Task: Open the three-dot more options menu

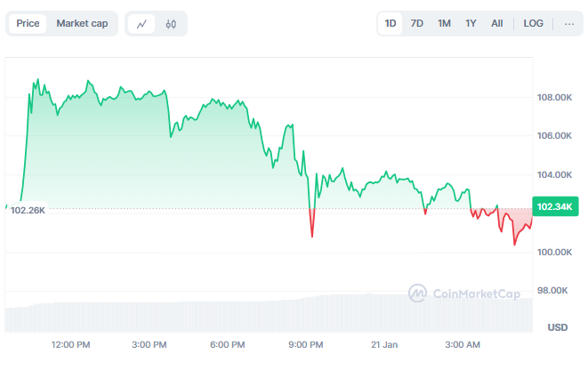Action: [569, 23]
